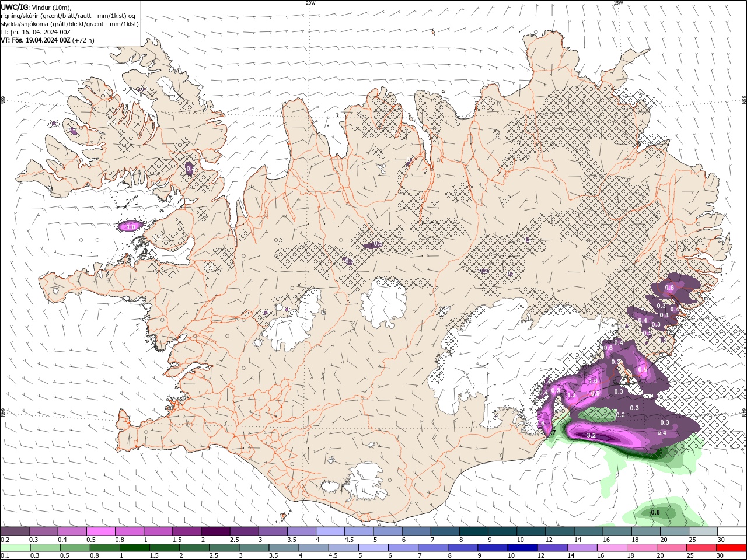
Task: Click the '30' label under the red rain swatch
Action: coord(721,556)
